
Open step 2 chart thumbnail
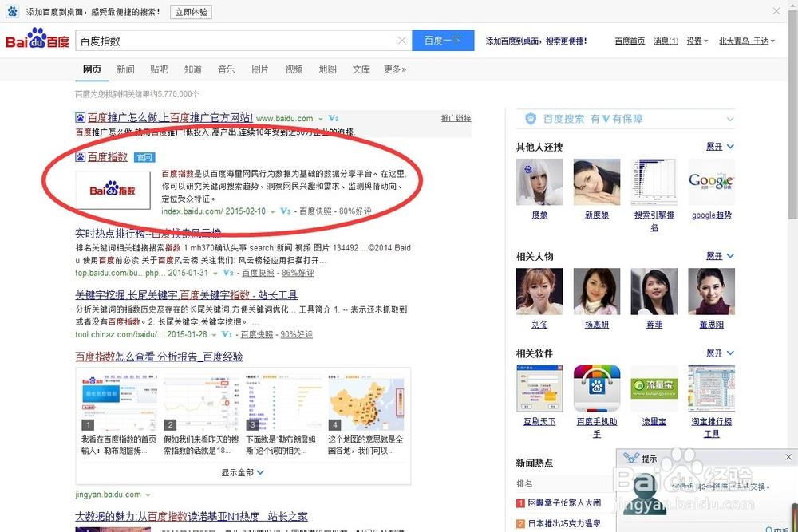click(x=201, y=403)
